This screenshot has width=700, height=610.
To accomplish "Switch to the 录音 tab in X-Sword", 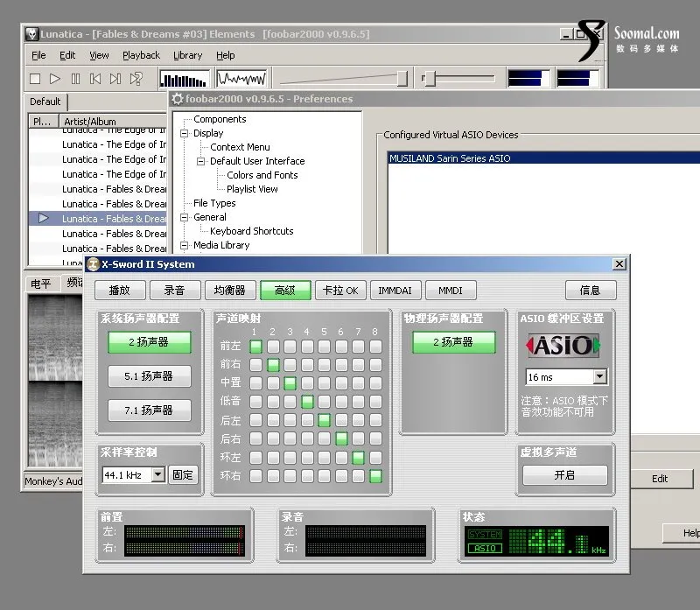I will click(x=174, y=291).
